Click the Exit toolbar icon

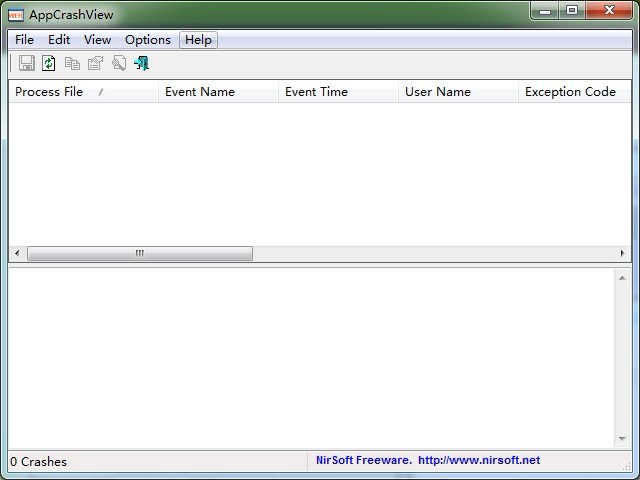[141, 63]
